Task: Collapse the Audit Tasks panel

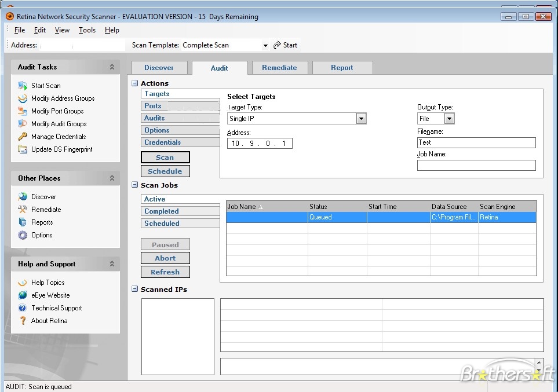Action: 112,67
